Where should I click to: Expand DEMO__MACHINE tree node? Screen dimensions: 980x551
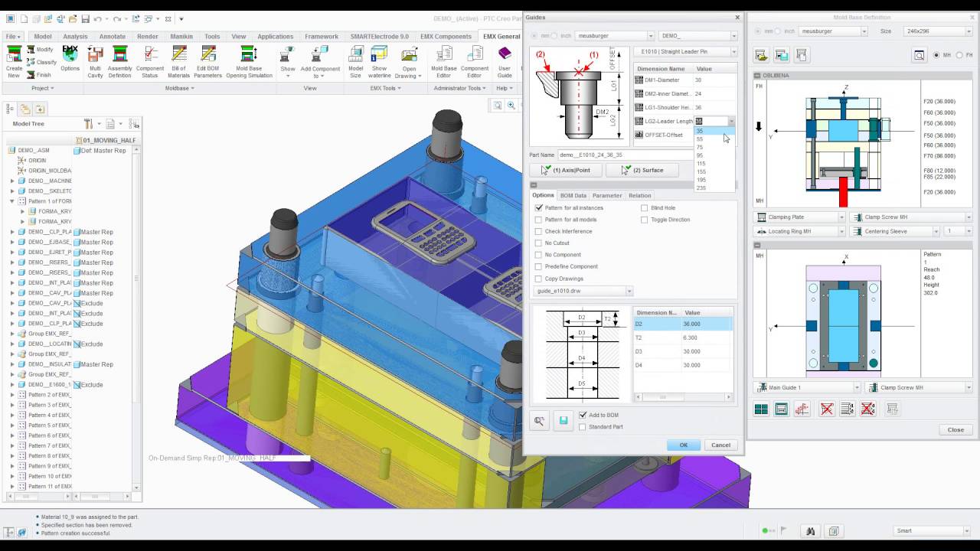coord(12,181)
